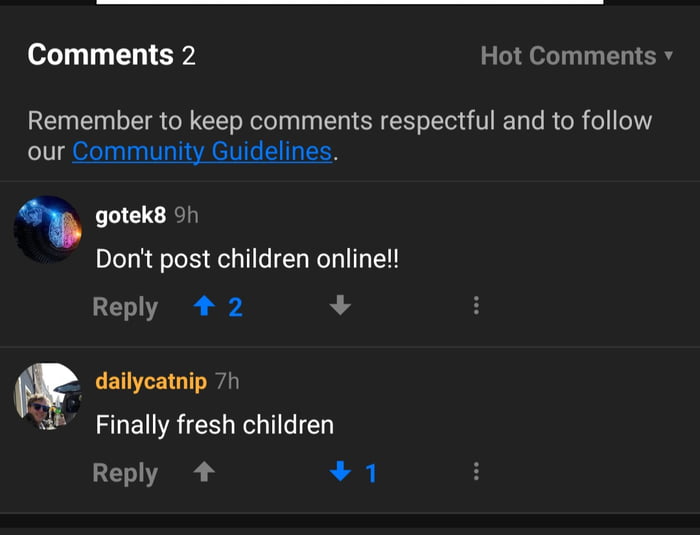Upvote dailycatnip's comment
Image resolution: width=700 pixels, height=535 pixels.
[204, 473]
